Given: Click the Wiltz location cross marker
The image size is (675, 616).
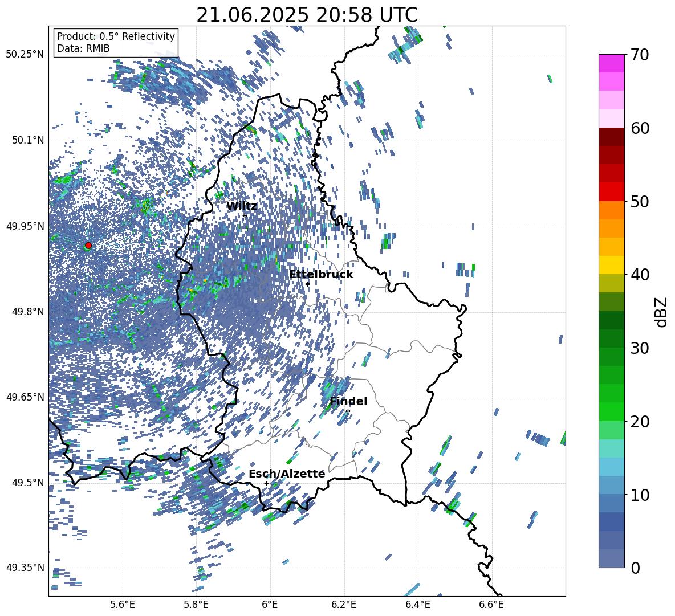Looking at the screenshot, I should coord(245,215).
